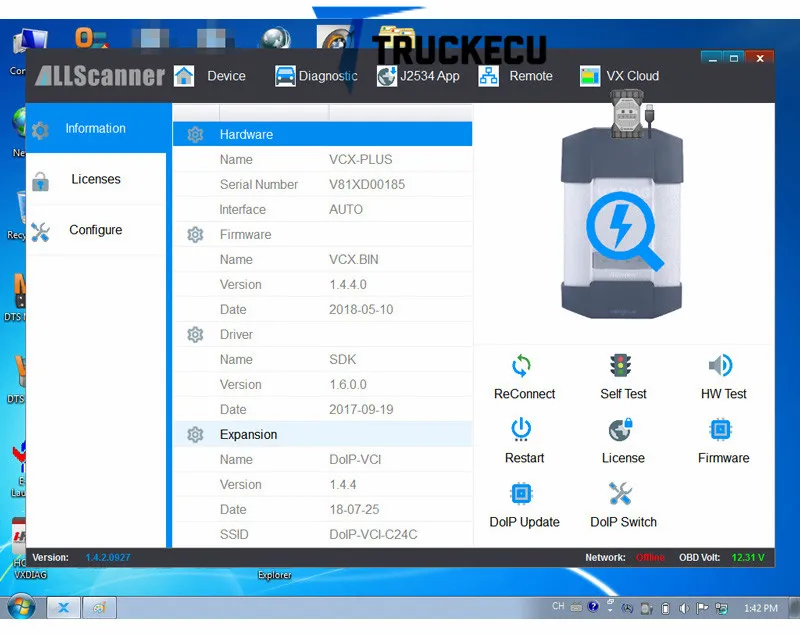This screenshot has width=800, height=634.
Task: Click the Licenses padlock icon
Action: click(40, 182)
